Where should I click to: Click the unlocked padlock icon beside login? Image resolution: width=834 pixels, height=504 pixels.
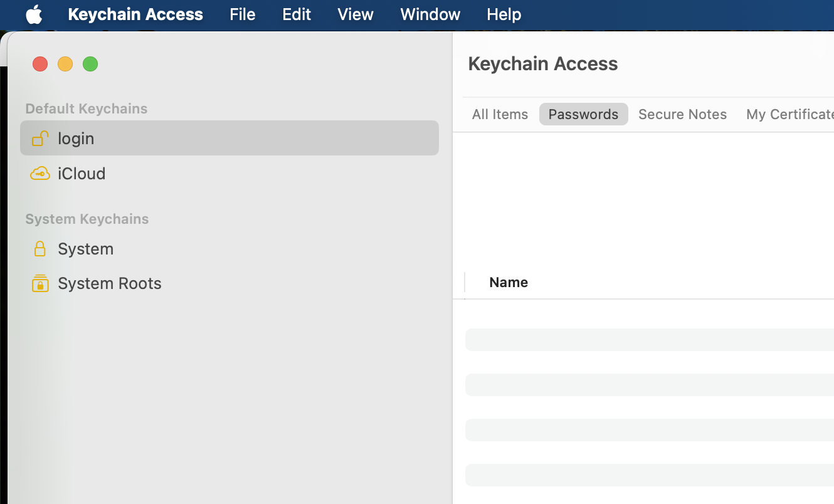click(40, 138)
